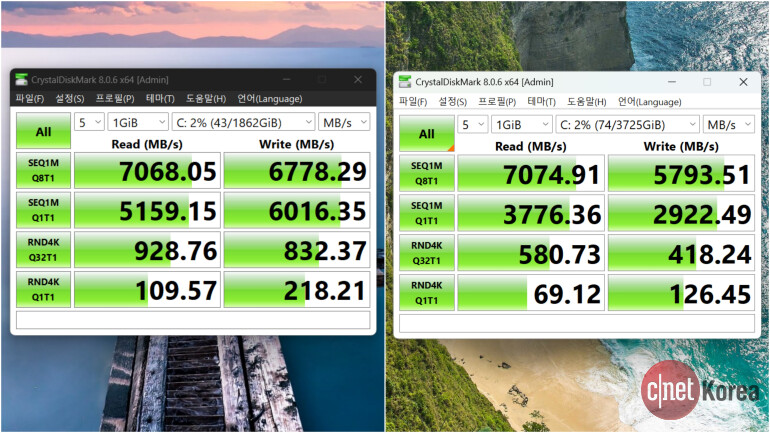The width and height of the screenshot is (770, 433).
Task: Click the 69.12 read result
Action: [x=531, y=293]
